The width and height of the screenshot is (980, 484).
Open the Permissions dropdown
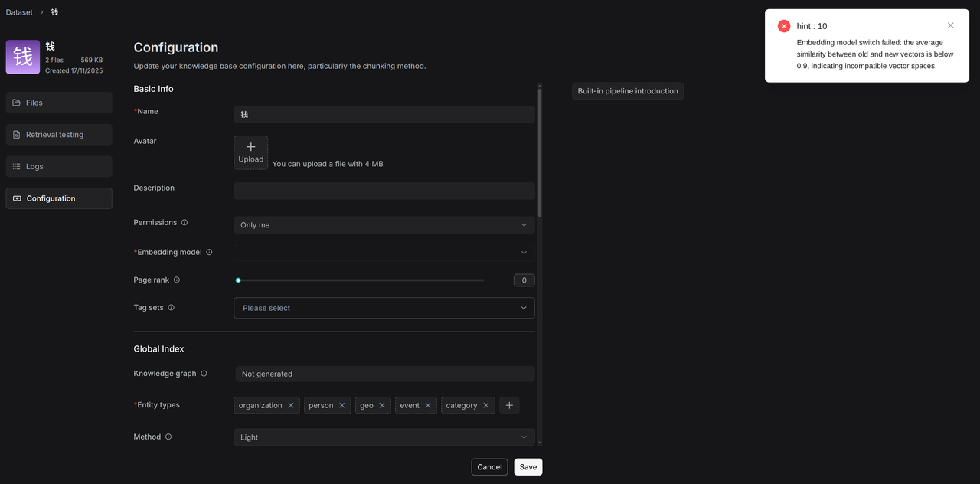pyautogui.click(x=384, y=225)
